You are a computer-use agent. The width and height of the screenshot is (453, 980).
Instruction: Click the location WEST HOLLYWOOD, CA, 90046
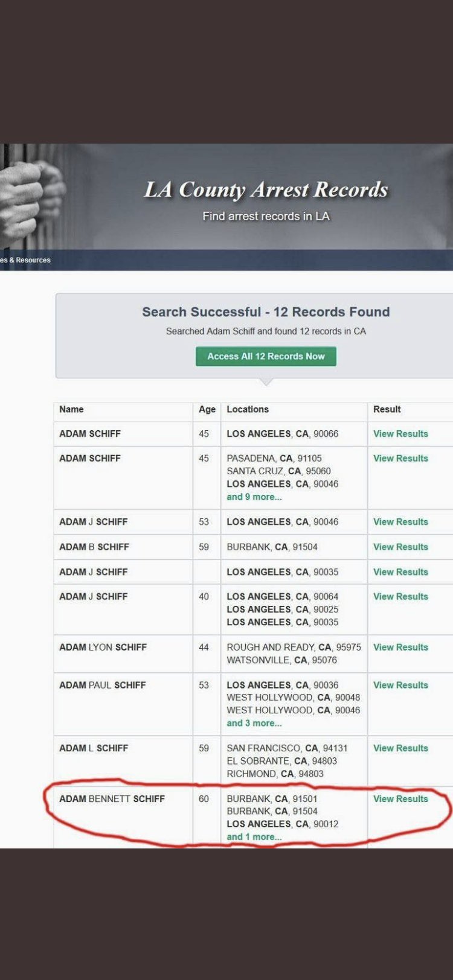click(x=293, y=711)
